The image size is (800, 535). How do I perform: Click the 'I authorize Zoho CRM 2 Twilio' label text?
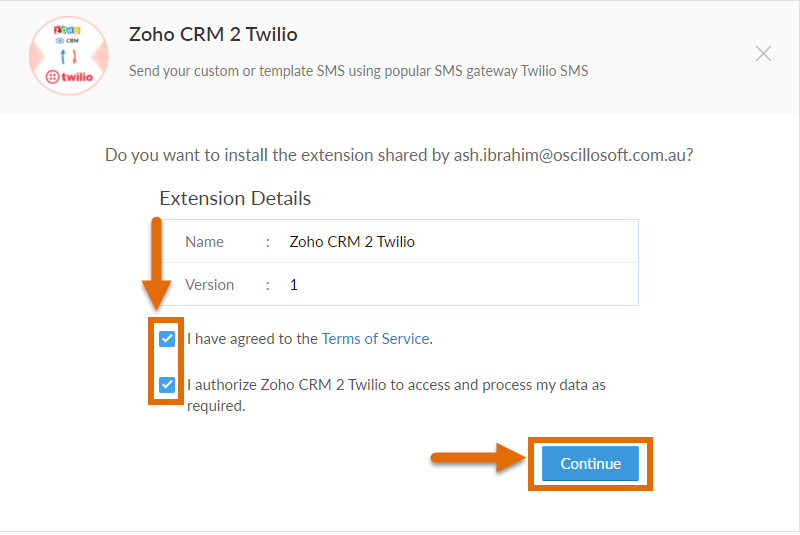[x=286, y=385]
